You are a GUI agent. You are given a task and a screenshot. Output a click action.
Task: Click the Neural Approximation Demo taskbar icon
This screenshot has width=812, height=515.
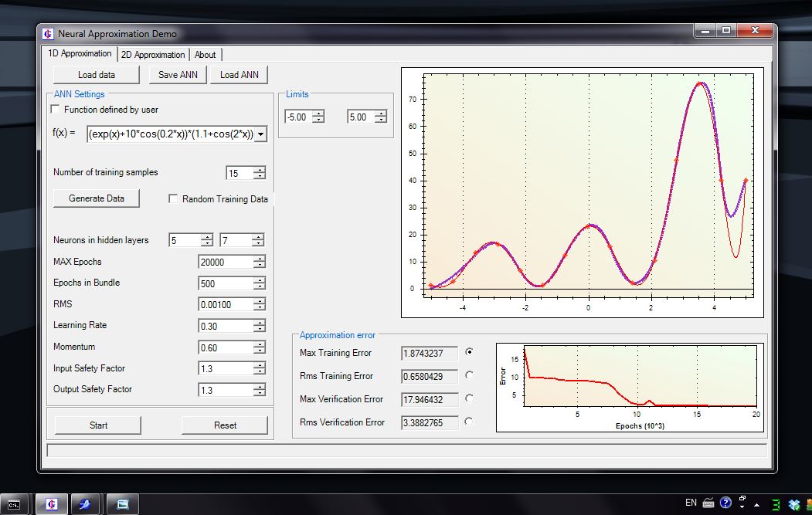(x=50, y=504)
